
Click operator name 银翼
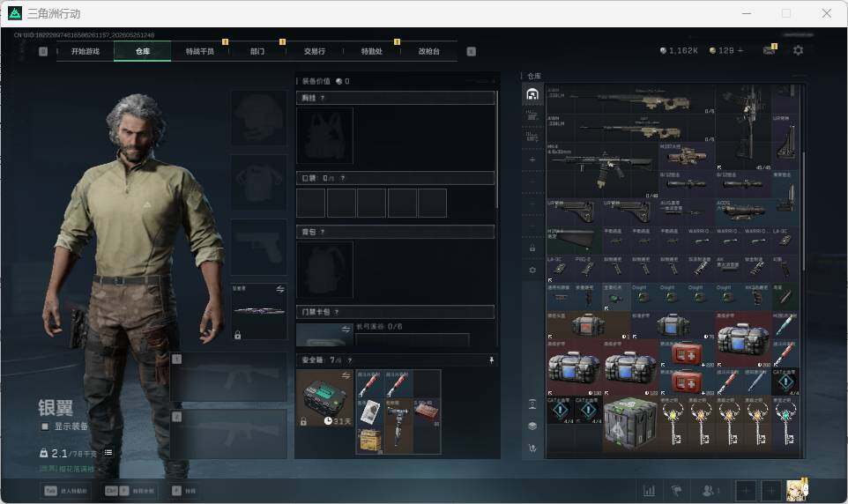pos(56,407)
